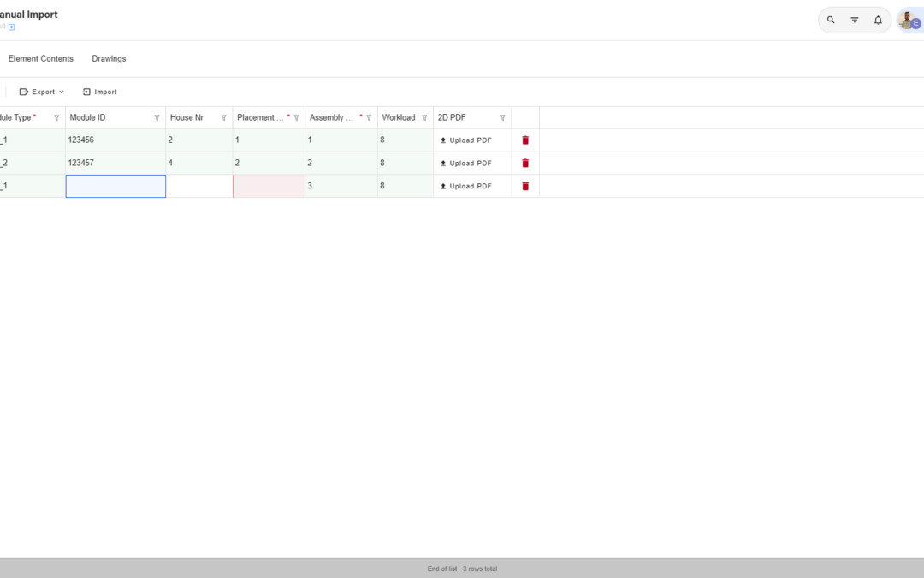The image size is (924, 578).
Task: Filter the 2D PDF column
Action: point(503,118)
